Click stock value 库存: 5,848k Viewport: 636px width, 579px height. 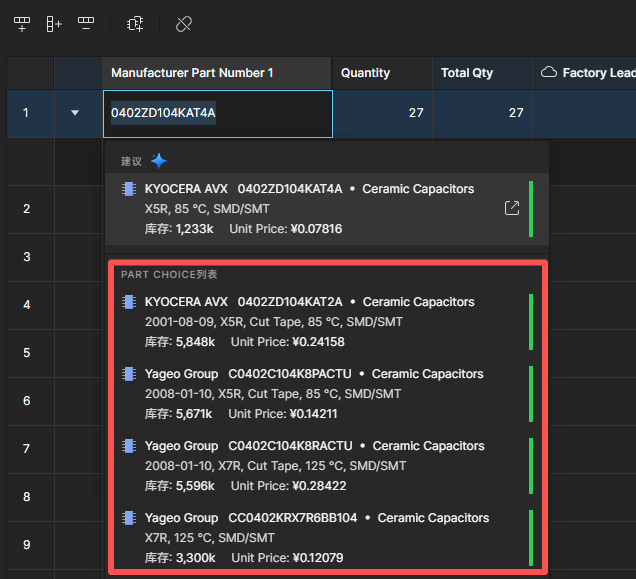[180, 342]
